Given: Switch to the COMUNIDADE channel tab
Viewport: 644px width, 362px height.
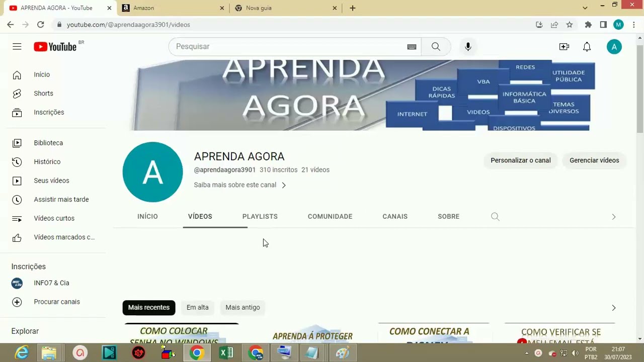Looking at the screenshot, I should pos(330,217).
